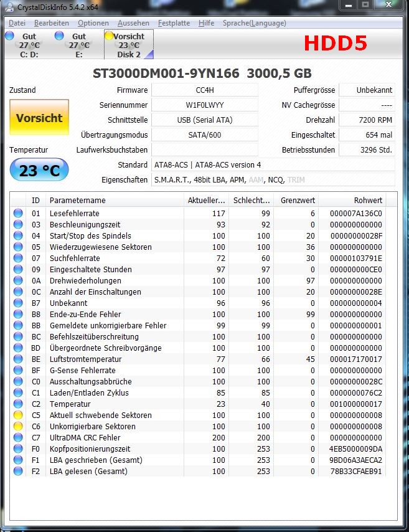Click blue status icon for LBA gelesen (Gesamt)
409x532 pixels.
pos(18,471)
